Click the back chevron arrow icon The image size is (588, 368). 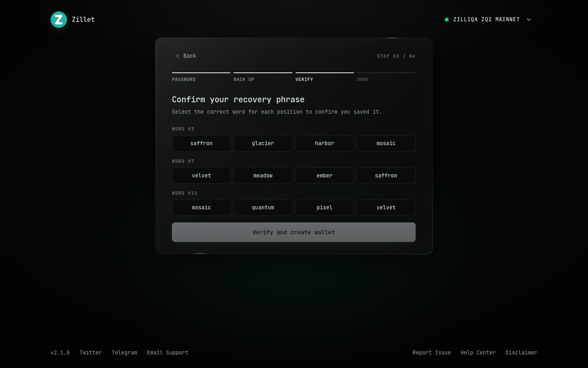coord(178,56)
